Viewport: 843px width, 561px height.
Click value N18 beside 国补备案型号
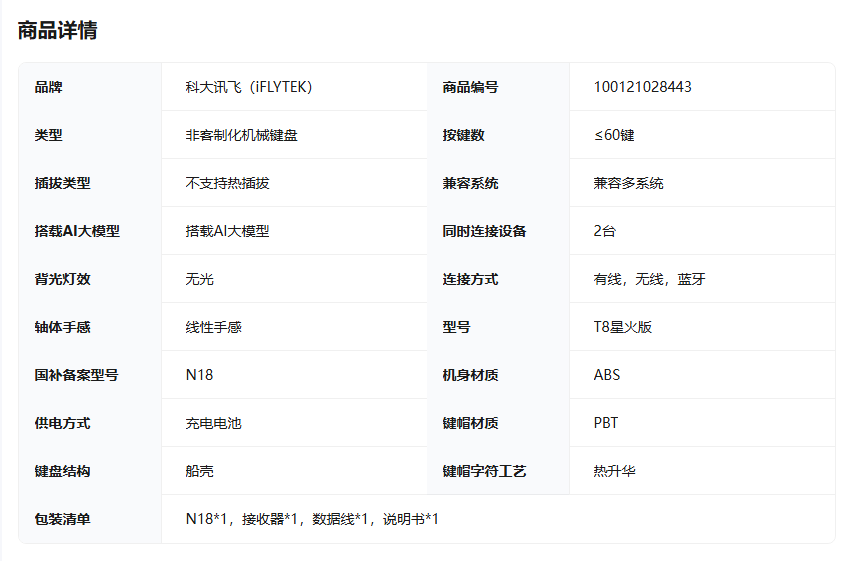199,375
